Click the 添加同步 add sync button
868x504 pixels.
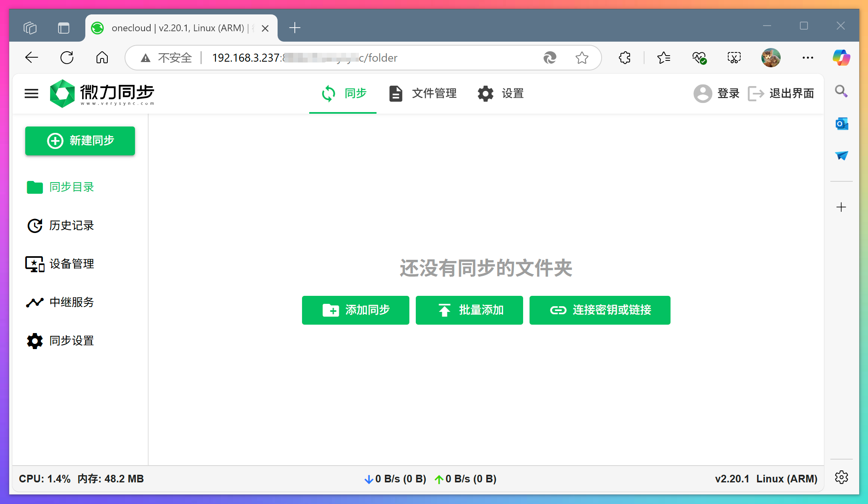coord(355,310)
